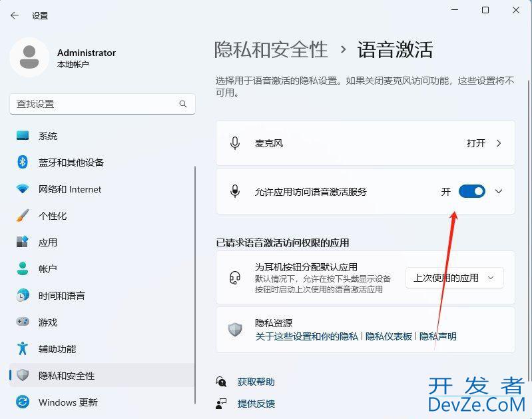Open 辅助功能 settings
This screenshot has height=419, width=532.
click(x=102, y=348)
